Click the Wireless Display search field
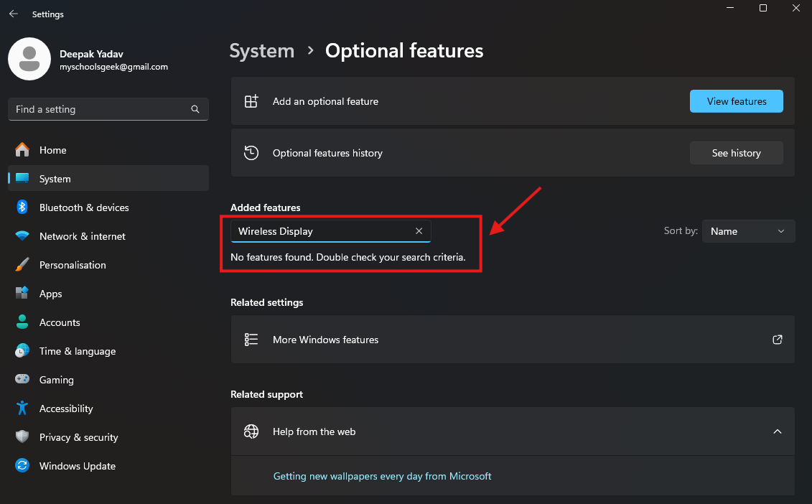 click(330, 231)
